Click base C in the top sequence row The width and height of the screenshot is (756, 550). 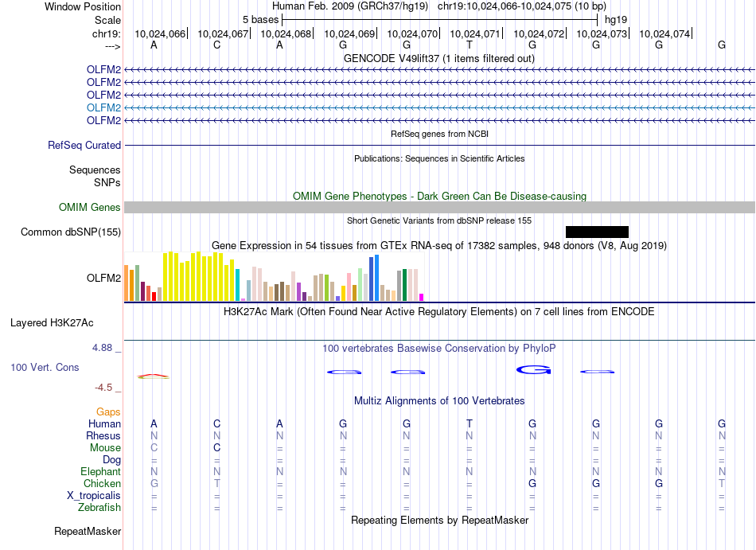217,45
